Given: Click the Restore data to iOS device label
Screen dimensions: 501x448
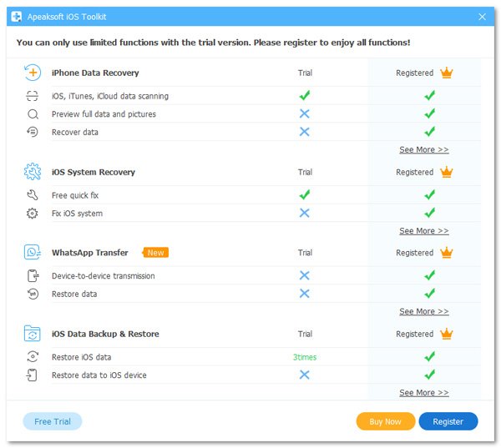Looking at the screenshot, I should [x=99, y=375].
